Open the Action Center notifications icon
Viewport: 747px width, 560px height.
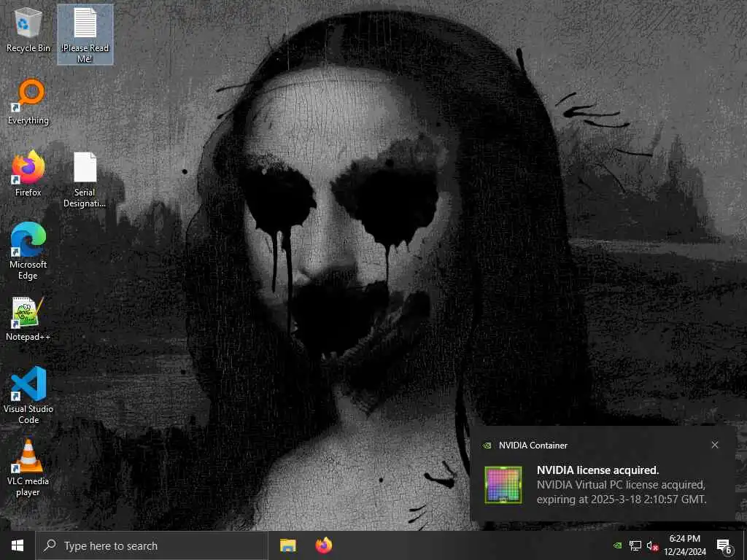tap(724, 545)
